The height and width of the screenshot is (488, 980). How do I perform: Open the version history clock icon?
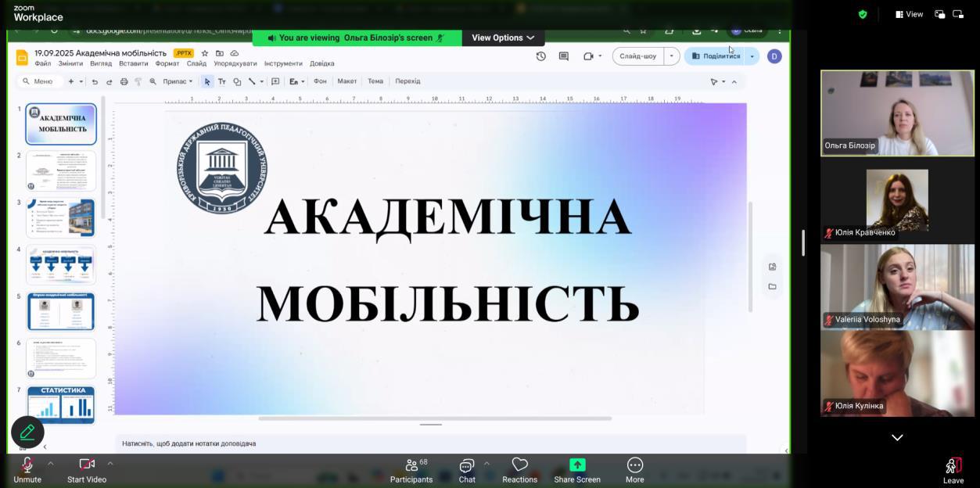540,56
